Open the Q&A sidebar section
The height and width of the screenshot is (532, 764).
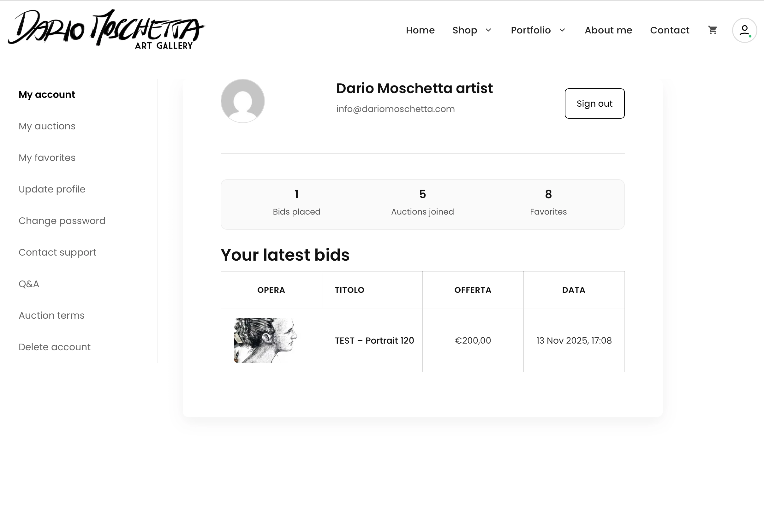pos(29,284)
